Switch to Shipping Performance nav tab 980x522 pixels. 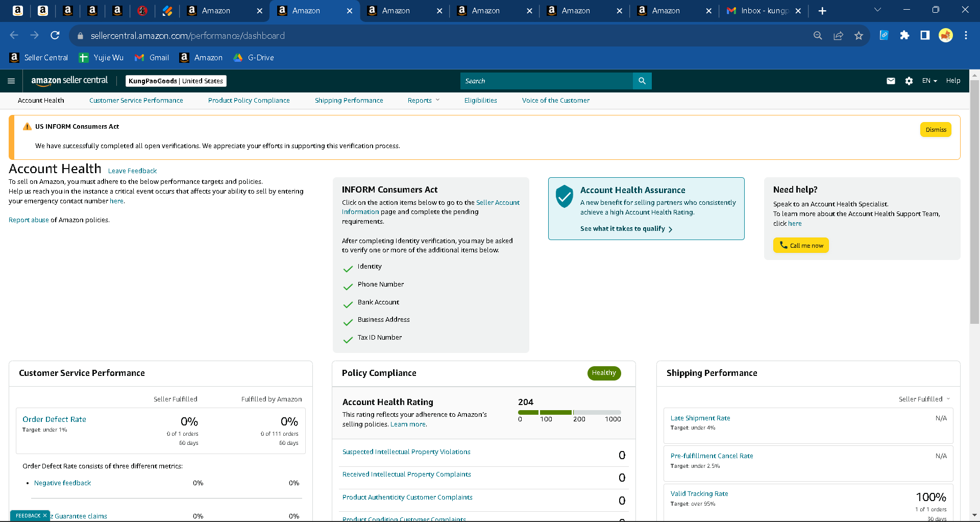[349, 101]
